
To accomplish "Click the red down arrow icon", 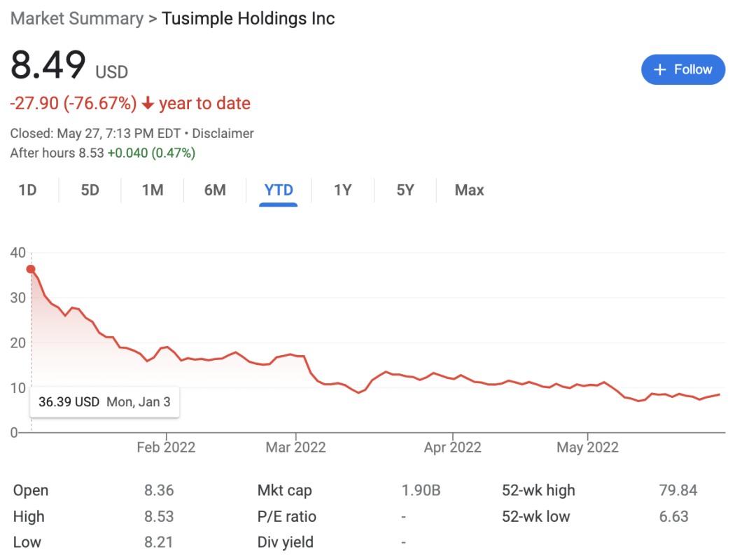I will (x=148, y=104).
